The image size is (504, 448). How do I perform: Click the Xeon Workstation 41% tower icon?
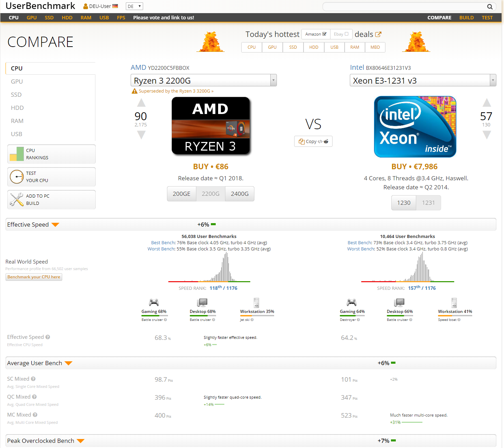tap(454, 303)
